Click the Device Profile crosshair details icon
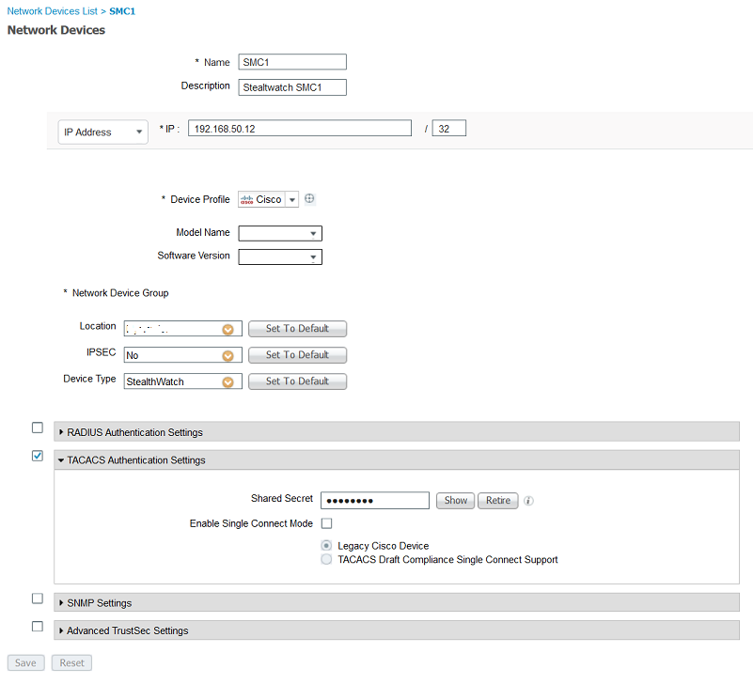The width and height of the screenshot is (753, 700). (x=309, y=199)
